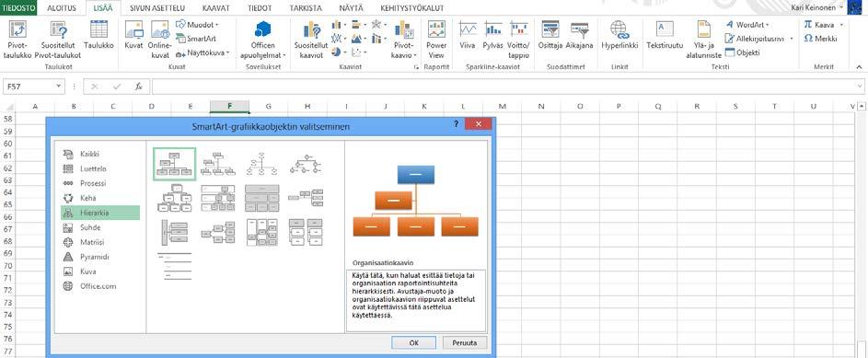Screen dimensions: 868x358
Task: Click OK in the SmartArt dialog
Action: coord(413,342)
